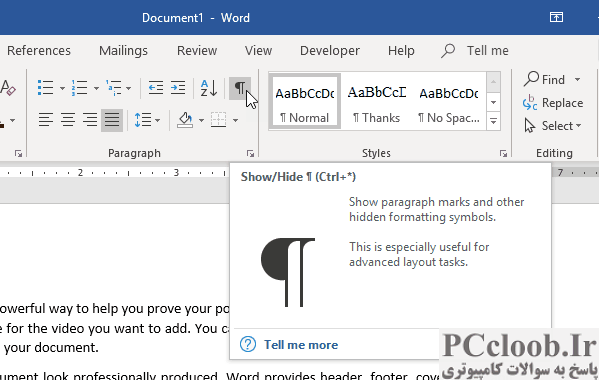Image resolution: width=599 pixels, height=380 pixels.
Task: Click the Tell me search box
Action: pos(475,50)
